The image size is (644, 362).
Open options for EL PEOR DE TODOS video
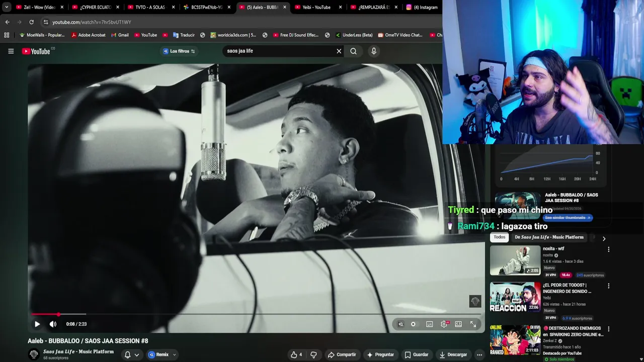point(608,286)
